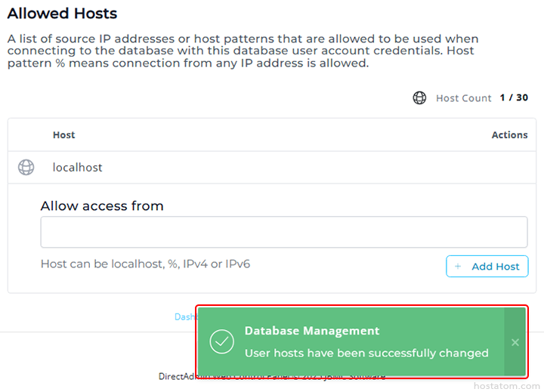Select the localhost host row
This screenshot has height=392, width=544.
pyautogui.click(x=77, y=168)
